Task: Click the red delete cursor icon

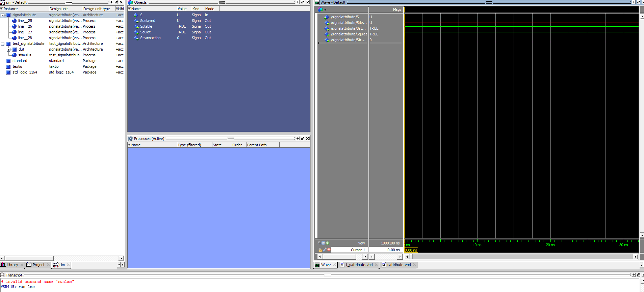Action: pos(329,250)
